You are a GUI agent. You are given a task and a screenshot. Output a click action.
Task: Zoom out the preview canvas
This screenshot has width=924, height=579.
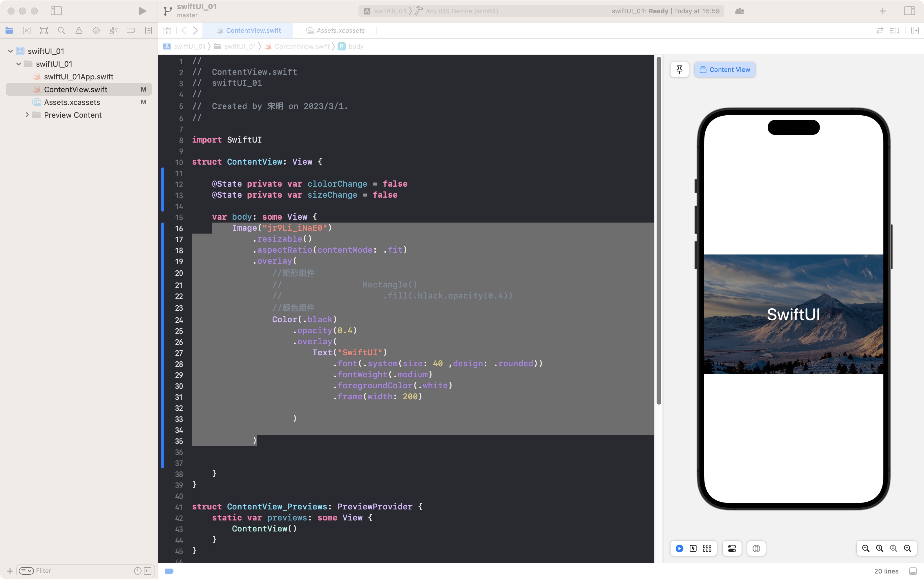(x=865, y=548)
